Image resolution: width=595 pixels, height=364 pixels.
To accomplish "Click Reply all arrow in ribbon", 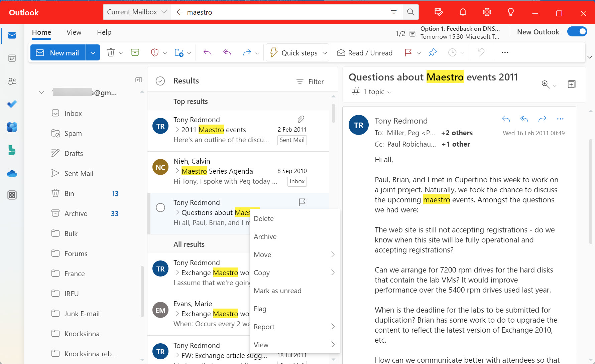I will pos(227,52).
